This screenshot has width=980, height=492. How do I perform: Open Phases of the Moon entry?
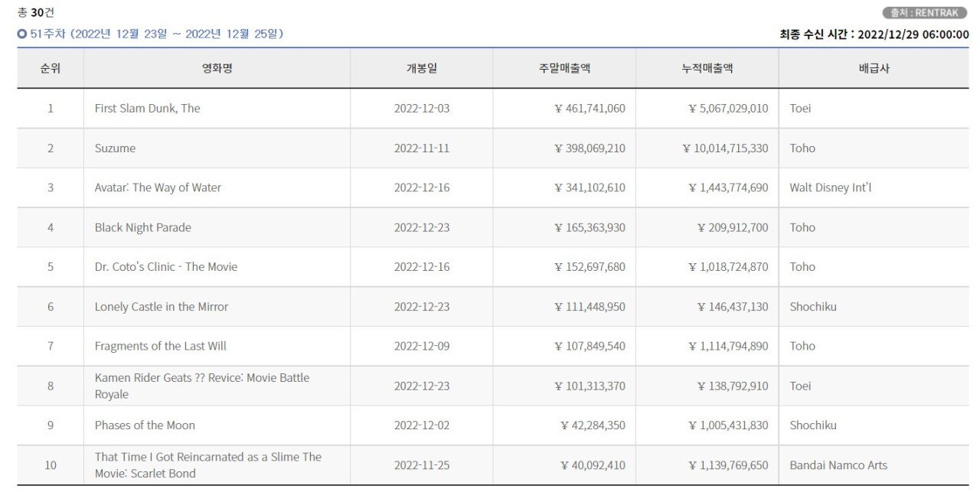click(x=145, y=425)
